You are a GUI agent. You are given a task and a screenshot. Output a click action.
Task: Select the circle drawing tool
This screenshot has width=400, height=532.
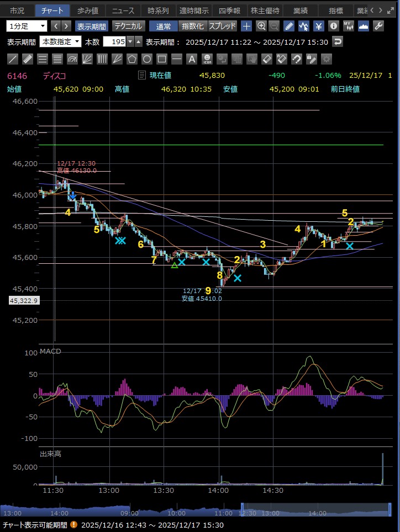(x=147, y=59)
